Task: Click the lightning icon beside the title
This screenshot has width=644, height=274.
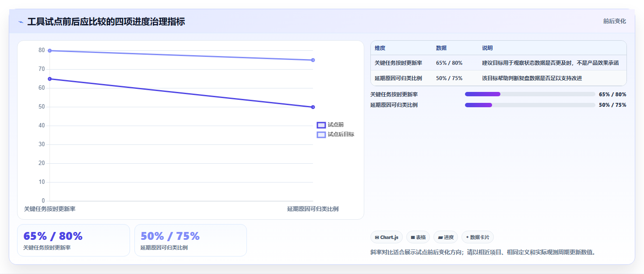Action: pos(21,22)
